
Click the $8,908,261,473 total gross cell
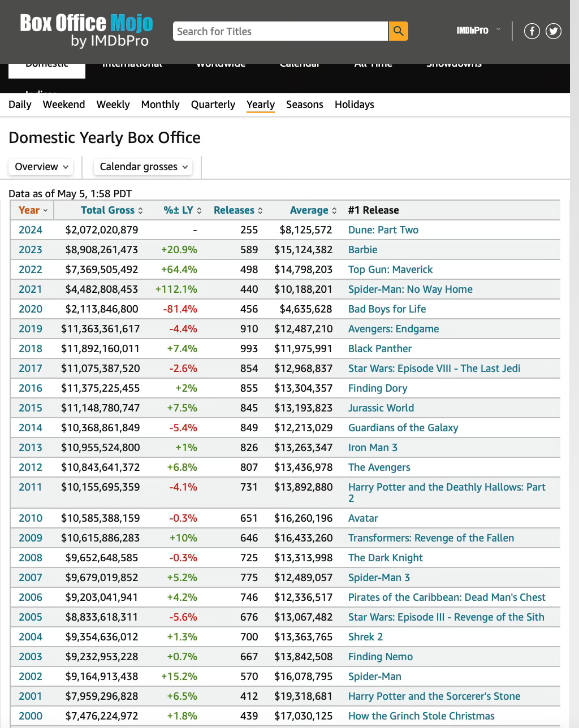tap(102, 250)
